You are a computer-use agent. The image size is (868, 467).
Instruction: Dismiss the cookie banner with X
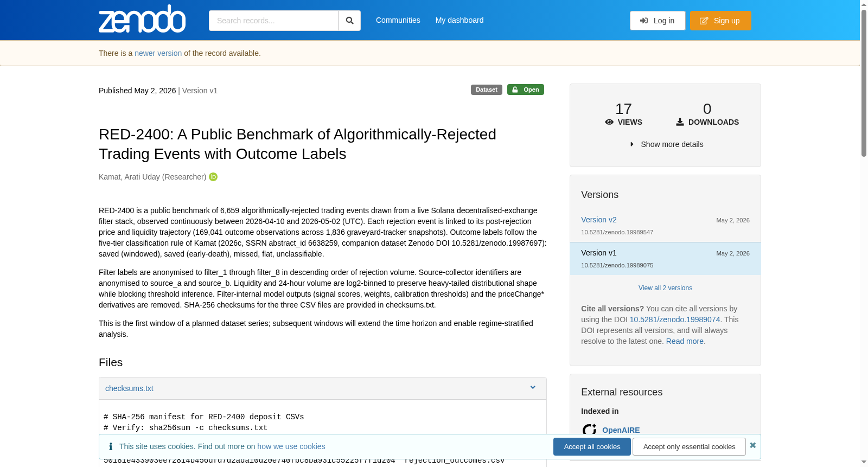[x=752, y=445]
